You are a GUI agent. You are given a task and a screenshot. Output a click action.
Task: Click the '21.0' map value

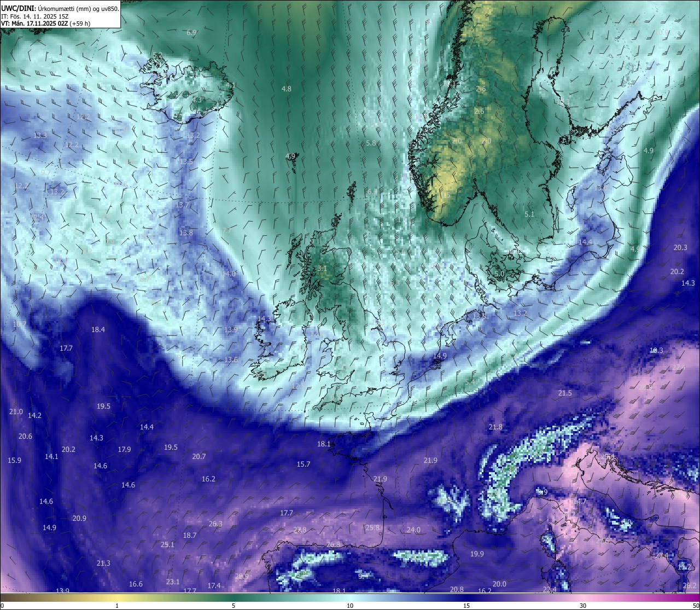(x=16, y=412)
